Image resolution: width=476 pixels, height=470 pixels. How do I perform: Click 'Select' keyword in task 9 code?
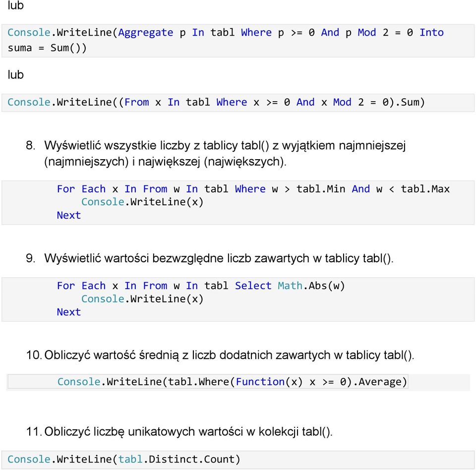pyautogui.click(x=253, y=286)
